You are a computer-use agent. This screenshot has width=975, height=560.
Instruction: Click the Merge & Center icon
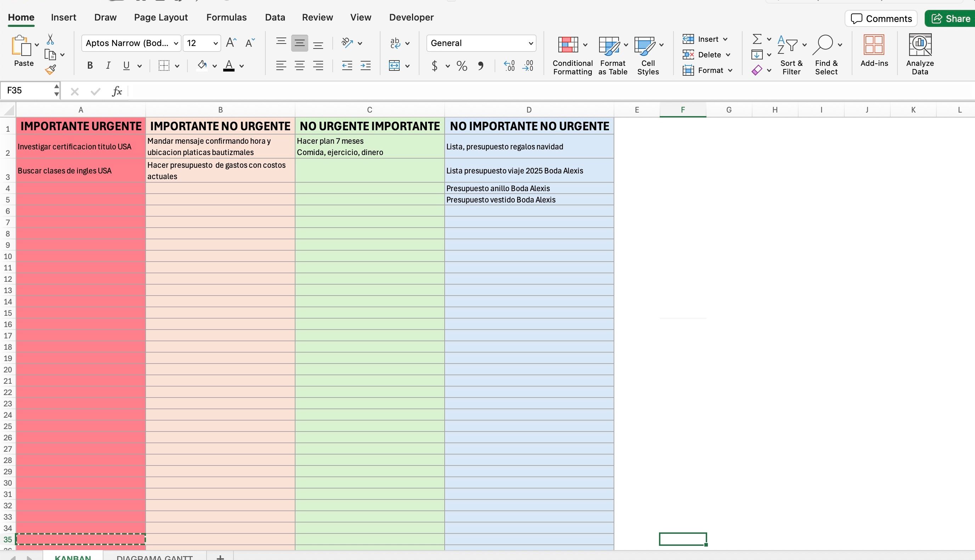coord(395,66)
